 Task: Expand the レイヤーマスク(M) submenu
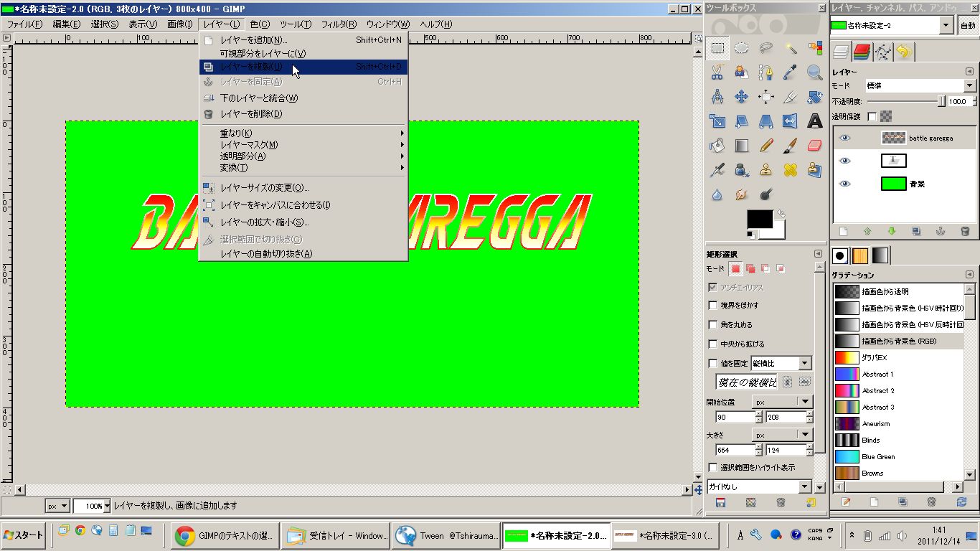(303, 144)
